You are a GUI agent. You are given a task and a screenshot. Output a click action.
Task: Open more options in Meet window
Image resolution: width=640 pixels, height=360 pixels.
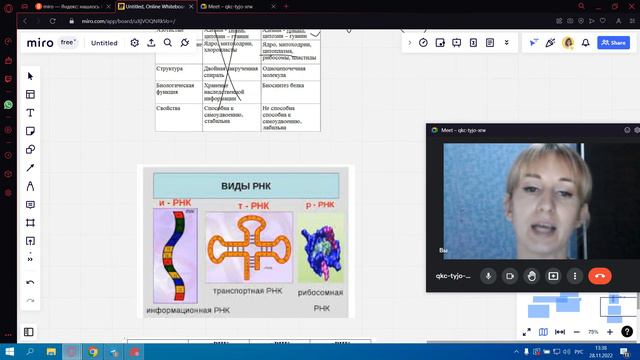pos(575,276)
